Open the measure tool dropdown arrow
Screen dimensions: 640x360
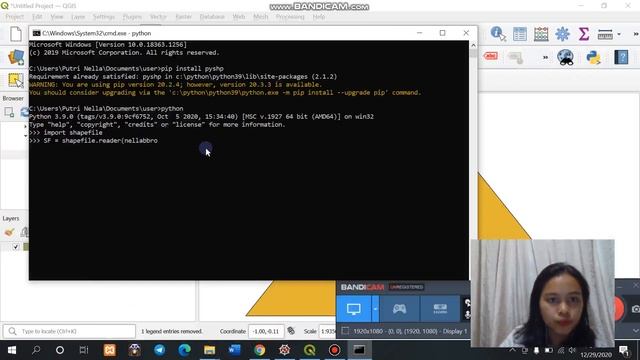point(619,34)
